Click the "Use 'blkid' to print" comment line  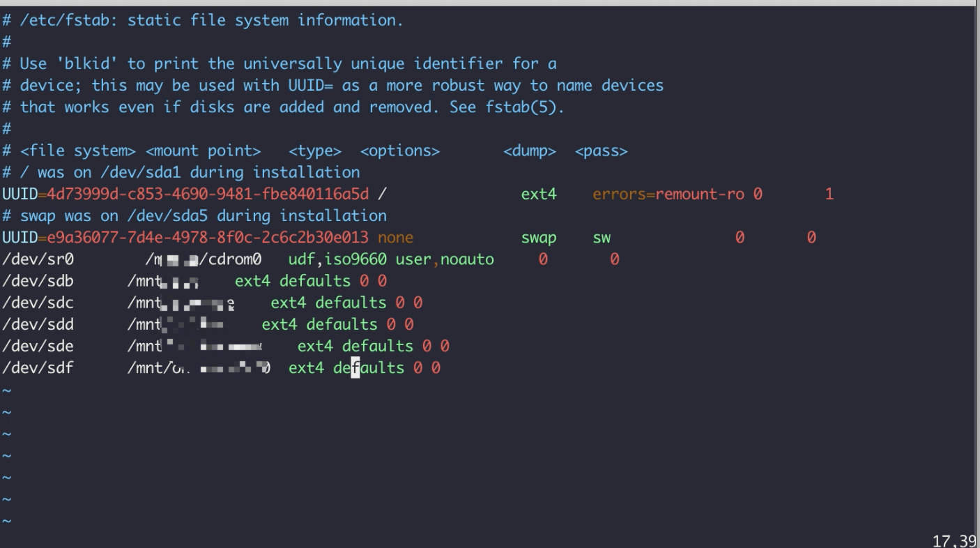point(280,63)
